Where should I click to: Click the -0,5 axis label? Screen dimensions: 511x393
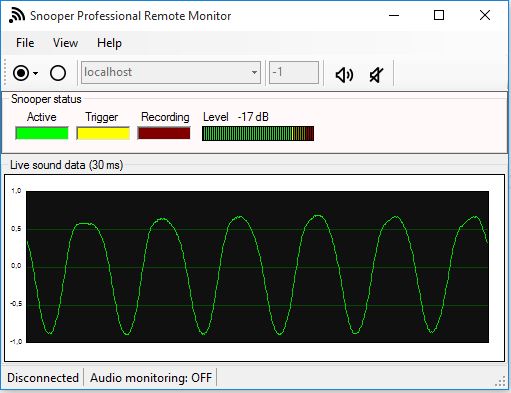16,304
